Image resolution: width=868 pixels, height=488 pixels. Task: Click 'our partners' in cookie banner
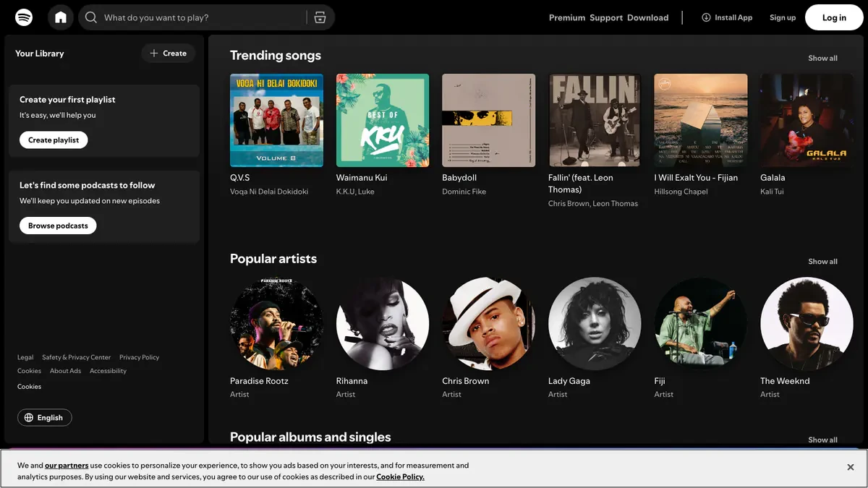[67, 466]
